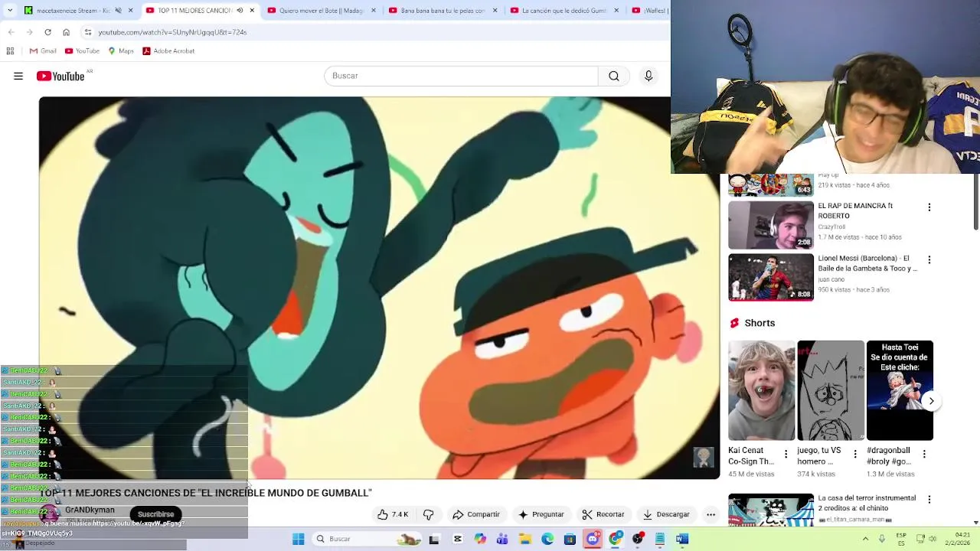Go back with the browser back arrow
980x551 pixels.
11,32
